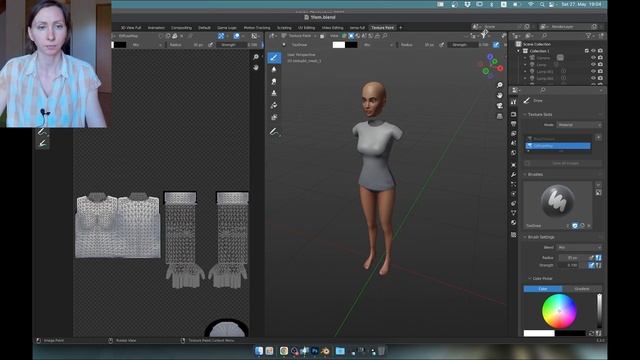Disable render for Collection 1 camera icon
This screenshot has height=360, width=640.
(x=600, y=51)
